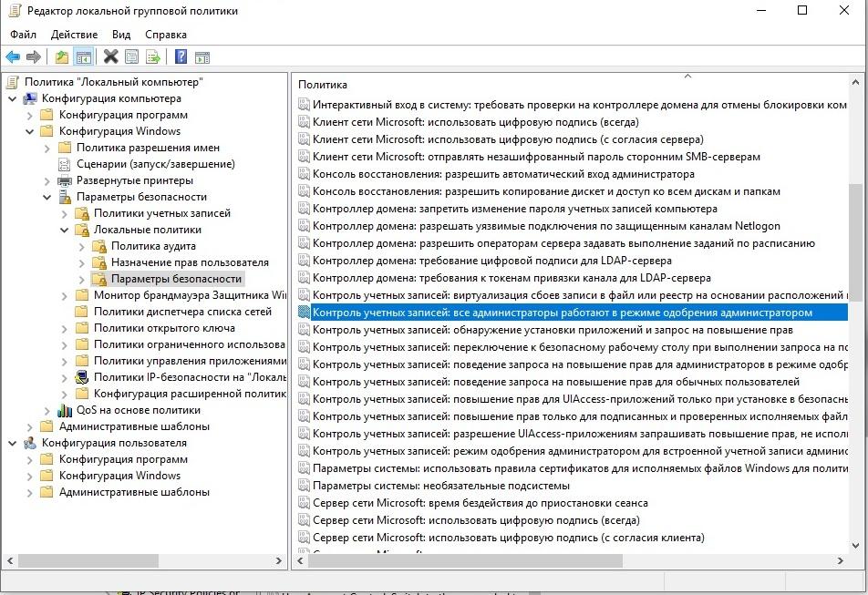Open Properties via toolbar icon
868x595 pixels.
(x=131, y=56)
